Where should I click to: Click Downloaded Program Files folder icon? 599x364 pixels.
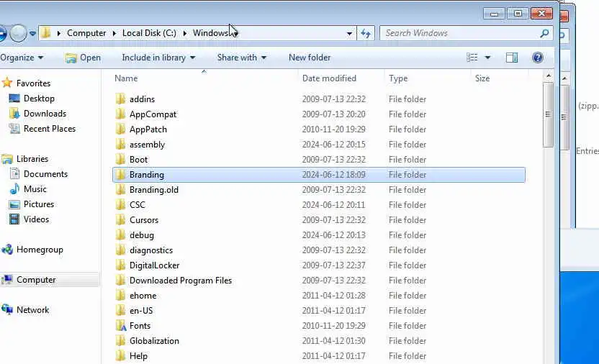(120, 281)
